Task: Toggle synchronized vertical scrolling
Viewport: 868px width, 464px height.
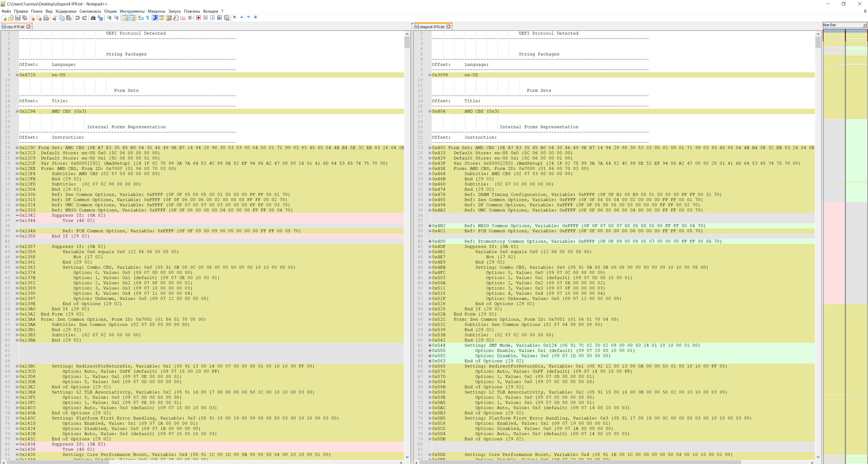Action: pos(125,18)
